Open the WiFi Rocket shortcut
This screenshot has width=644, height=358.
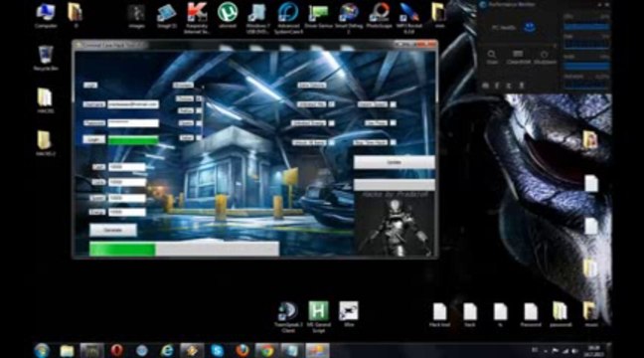coord(408,17)
